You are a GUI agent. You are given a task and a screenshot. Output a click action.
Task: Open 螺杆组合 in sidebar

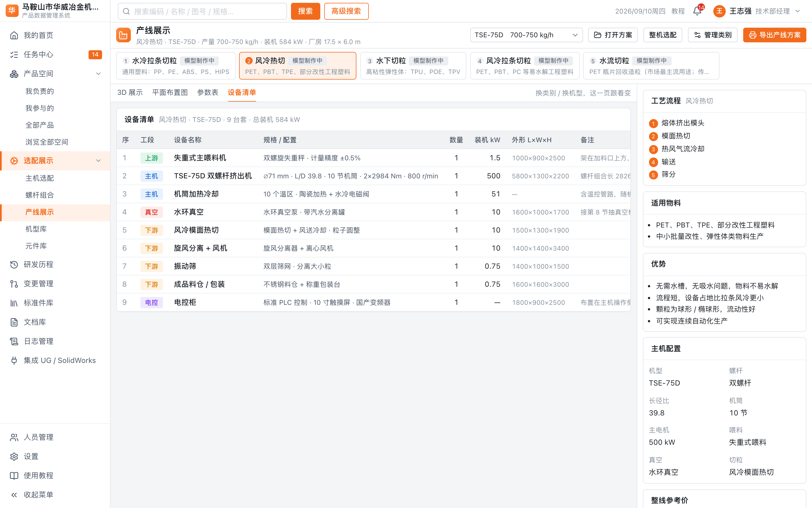click(x=39, y=195)
